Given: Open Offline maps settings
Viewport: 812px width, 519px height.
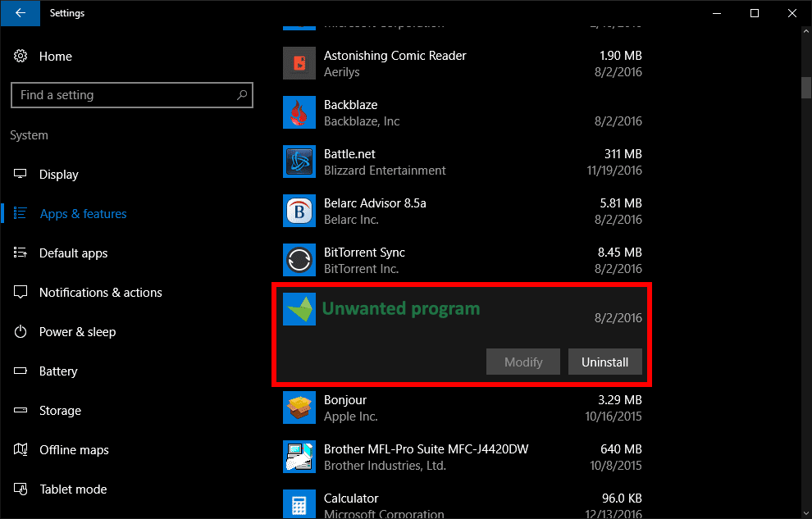Looking at the screenshot, I should (x=74, y=449).
